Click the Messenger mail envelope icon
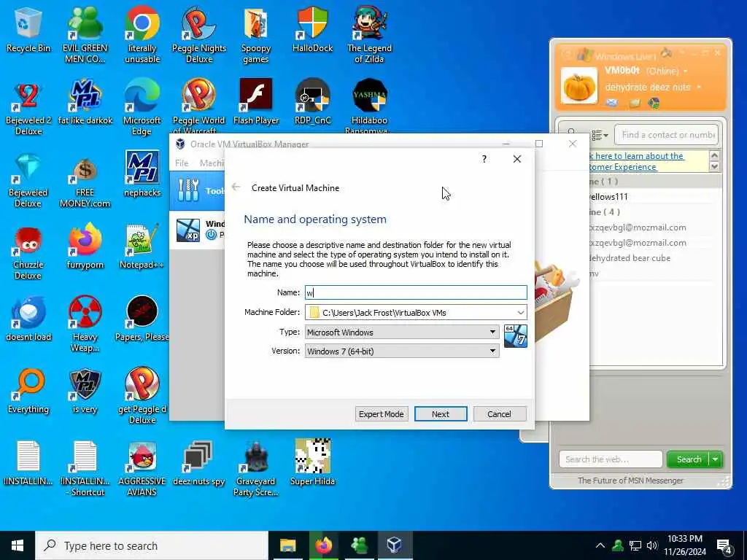This screenshot has width=747, height=560. click(x=612, y=103)
